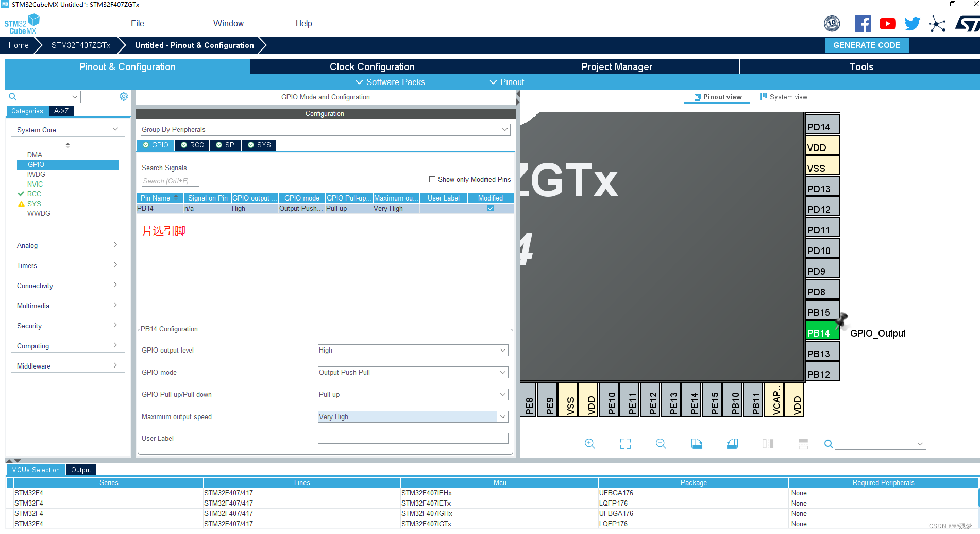Expand the Timers category
980x534 pixels.
coord(67,265)
